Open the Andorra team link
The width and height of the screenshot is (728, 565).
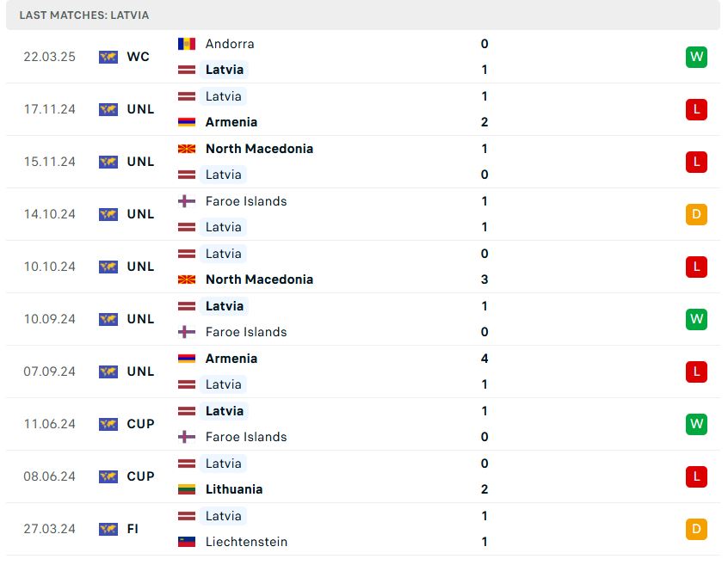(230, 44)
